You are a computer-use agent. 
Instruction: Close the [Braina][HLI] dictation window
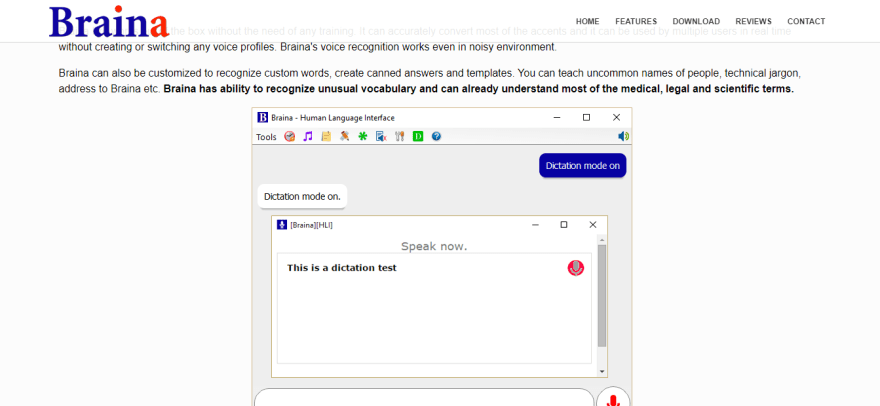pos(593,225)
